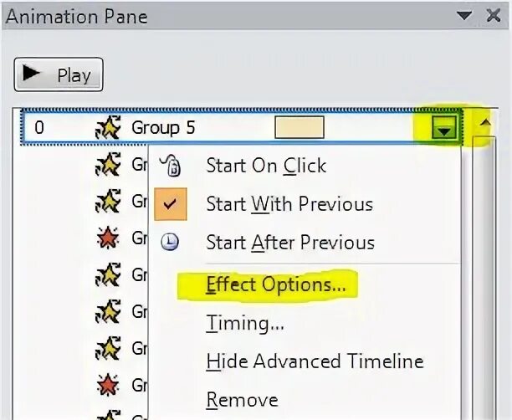Select Hide Advanced Timeline

(x=315, y=361)
